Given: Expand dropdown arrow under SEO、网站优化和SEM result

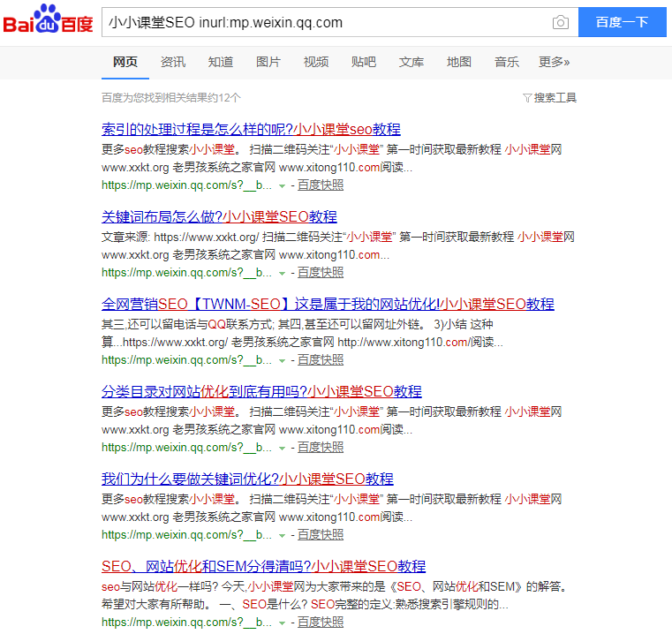Looking at the screenshot, I should click(x=282, y=623).
